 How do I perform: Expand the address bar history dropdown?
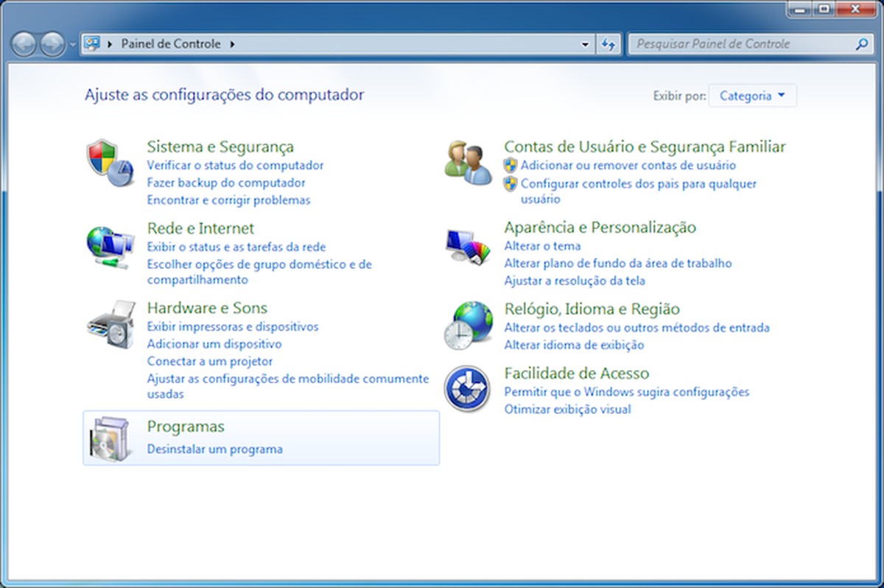coord(586,44)
